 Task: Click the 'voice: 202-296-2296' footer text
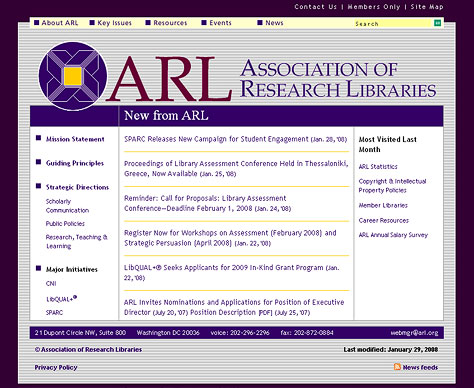pos(240,332)
